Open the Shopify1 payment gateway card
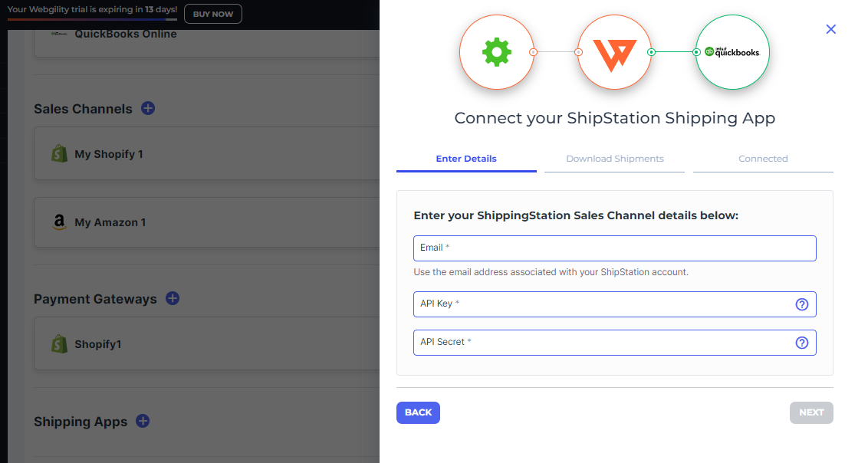This screenshot has height=463, width=868. click(206, 343)
